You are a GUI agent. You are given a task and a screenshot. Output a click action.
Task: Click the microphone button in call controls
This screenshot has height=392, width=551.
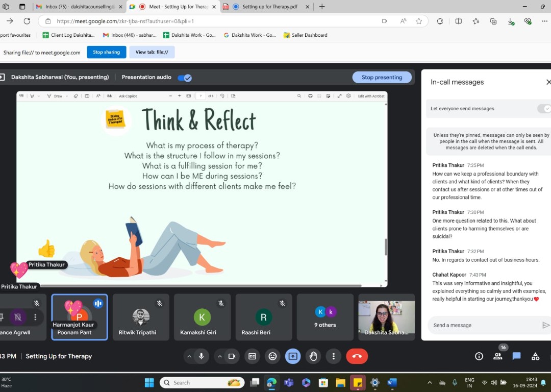[x=202, y=356]
